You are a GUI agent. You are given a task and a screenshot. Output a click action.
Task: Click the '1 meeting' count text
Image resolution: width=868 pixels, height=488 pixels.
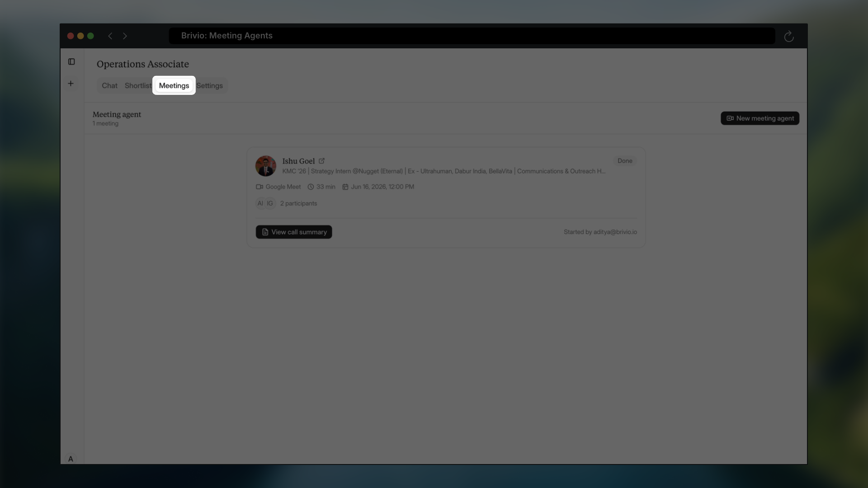click(105, 123)
